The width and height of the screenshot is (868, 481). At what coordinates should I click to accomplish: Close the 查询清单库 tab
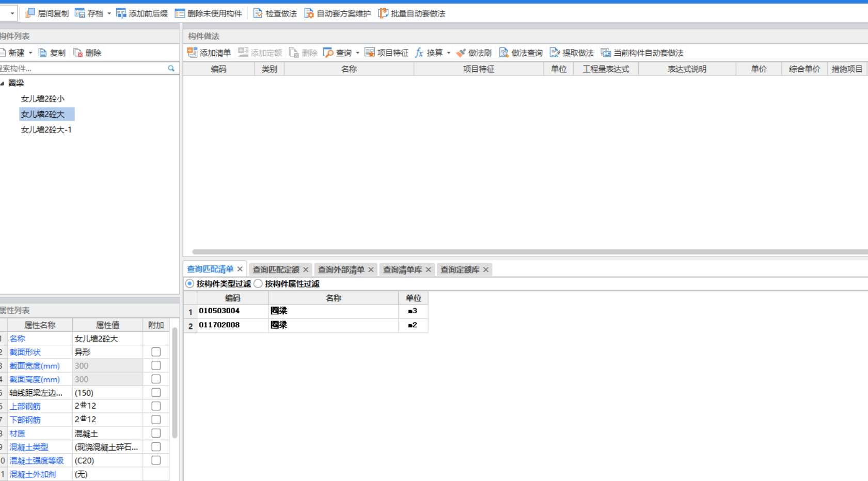tap(428, 269)
